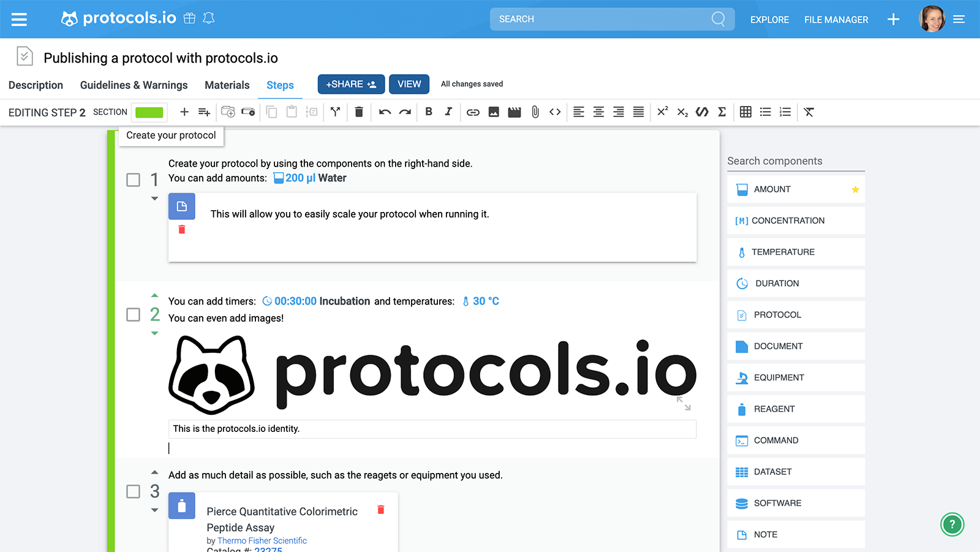Remove the Pierce reagent card
Image resolution: width=980 pixels, height=552 pixels.
point(381,510)
